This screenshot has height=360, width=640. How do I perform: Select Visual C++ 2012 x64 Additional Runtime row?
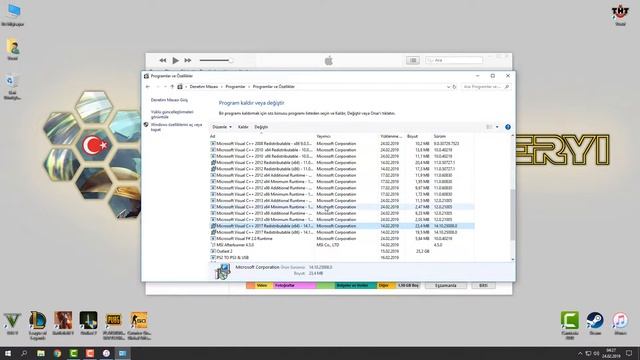pyautogui.click(x=342, y=175)
